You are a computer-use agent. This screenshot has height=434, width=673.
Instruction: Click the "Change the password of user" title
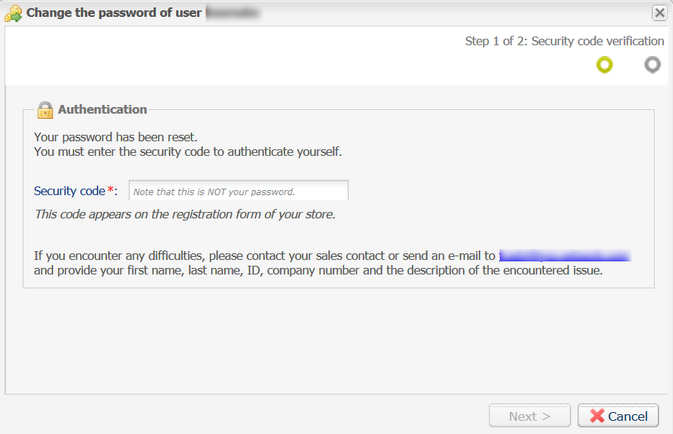click(x=113, y=14)
